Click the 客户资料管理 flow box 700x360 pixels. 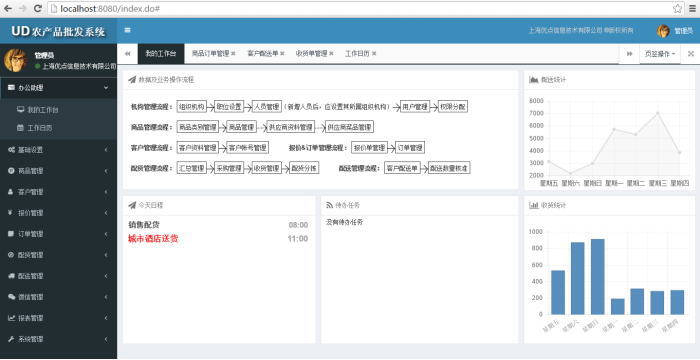pos(198,147)
